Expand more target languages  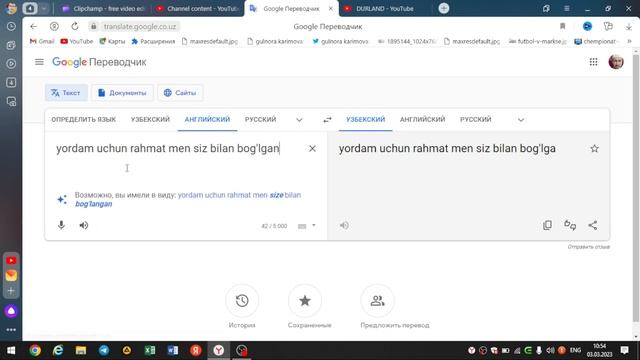[x=521, y=120]
